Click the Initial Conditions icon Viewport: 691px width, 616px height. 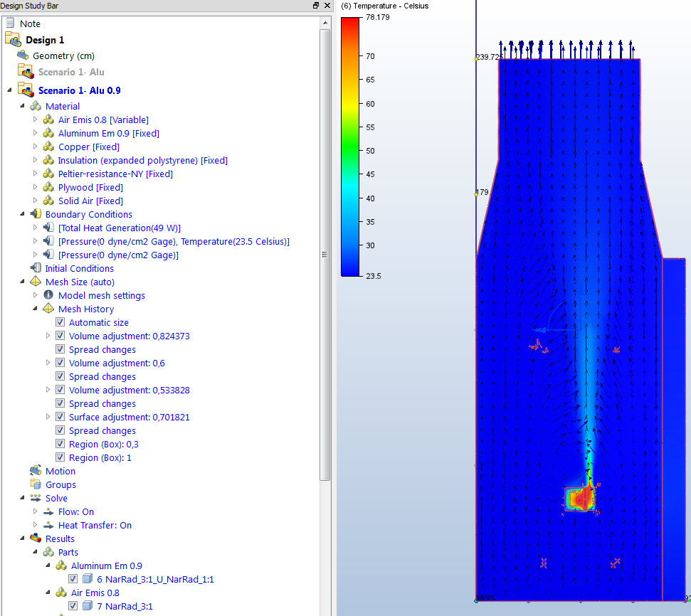coord(36,268)
